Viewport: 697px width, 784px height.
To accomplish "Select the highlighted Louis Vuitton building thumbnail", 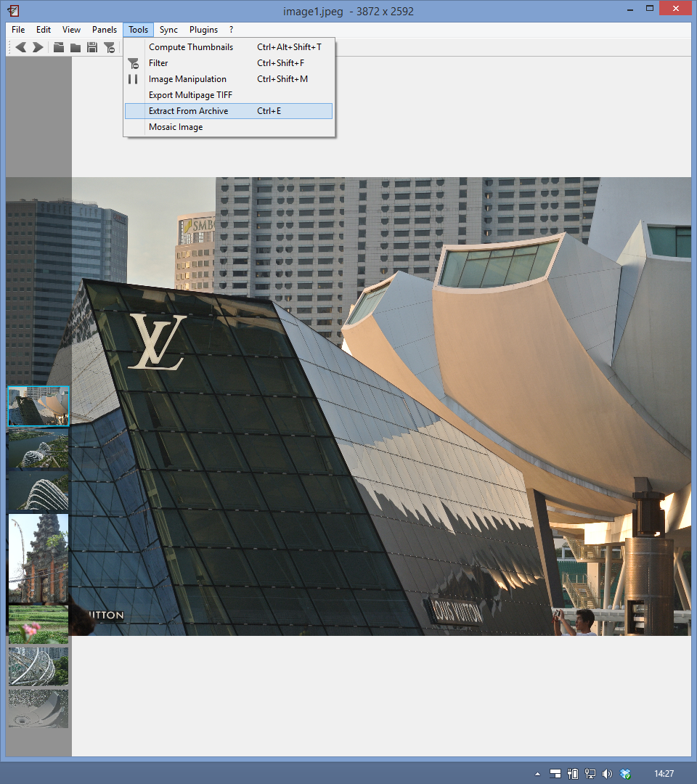I will (x=38, y=406).
